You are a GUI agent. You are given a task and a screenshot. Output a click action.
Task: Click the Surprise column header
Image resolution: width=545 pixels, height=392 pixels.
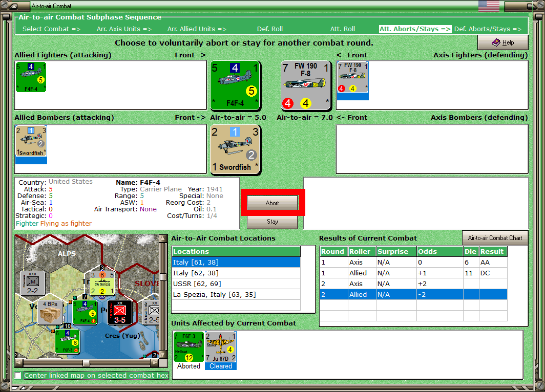[396, 251]
